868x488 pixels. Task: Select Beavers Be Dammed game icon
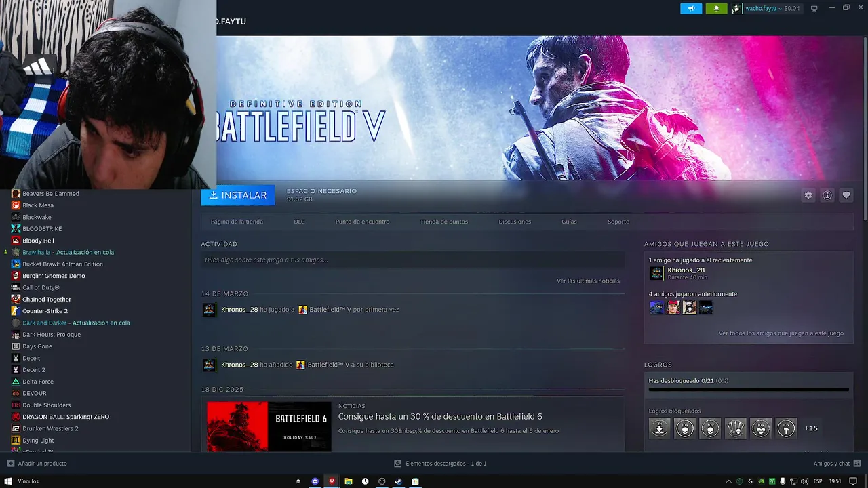click(16, 194)
